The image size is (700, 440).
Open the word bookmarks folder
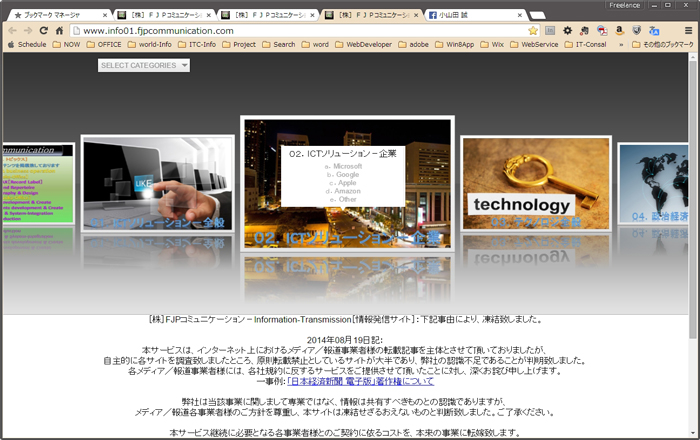point(316,45)
